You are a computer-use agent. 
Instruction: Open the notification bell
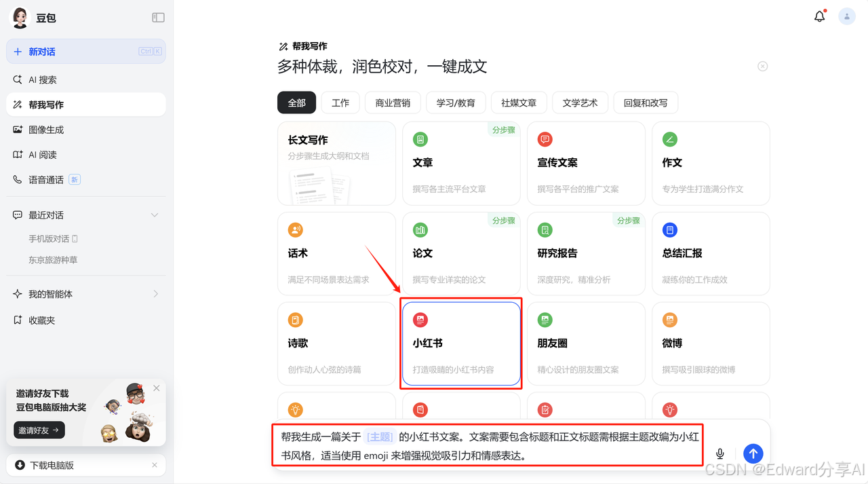(820, 16)
